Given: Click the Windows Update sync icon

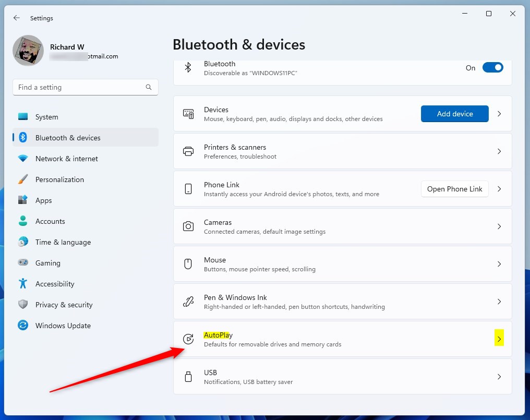Looking at the screenshot, I should (23, 326).
